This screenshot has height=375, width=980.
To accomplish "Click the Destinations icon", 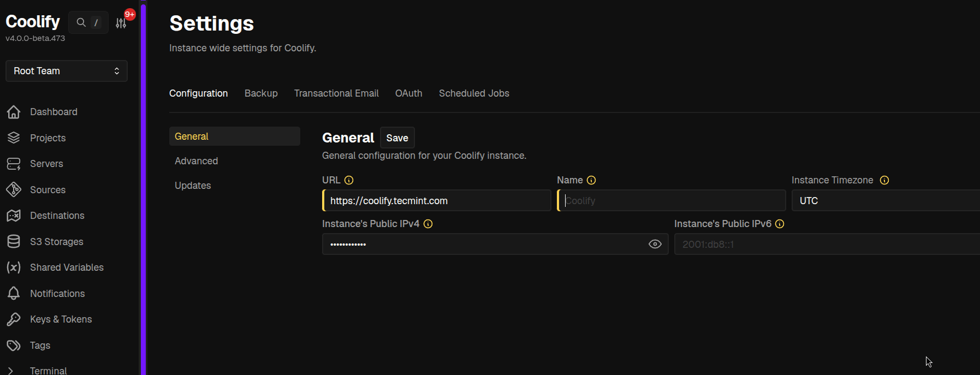I will click(14, 216).
